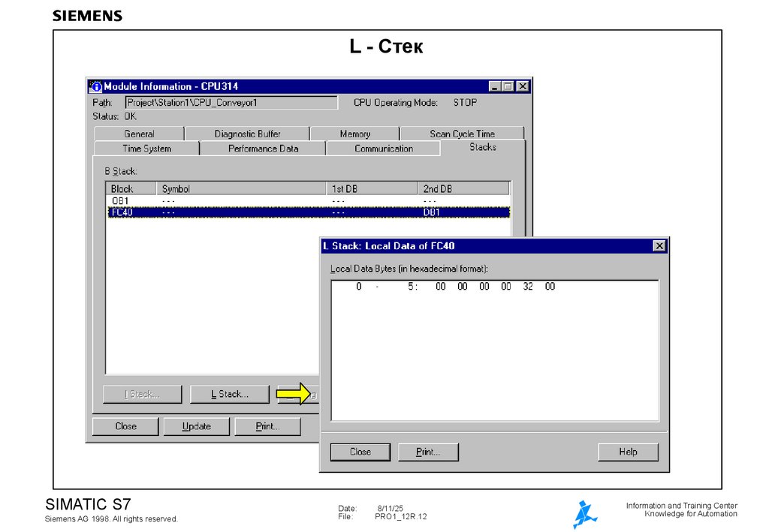Switch to the Time System tab

pos(146,149)
